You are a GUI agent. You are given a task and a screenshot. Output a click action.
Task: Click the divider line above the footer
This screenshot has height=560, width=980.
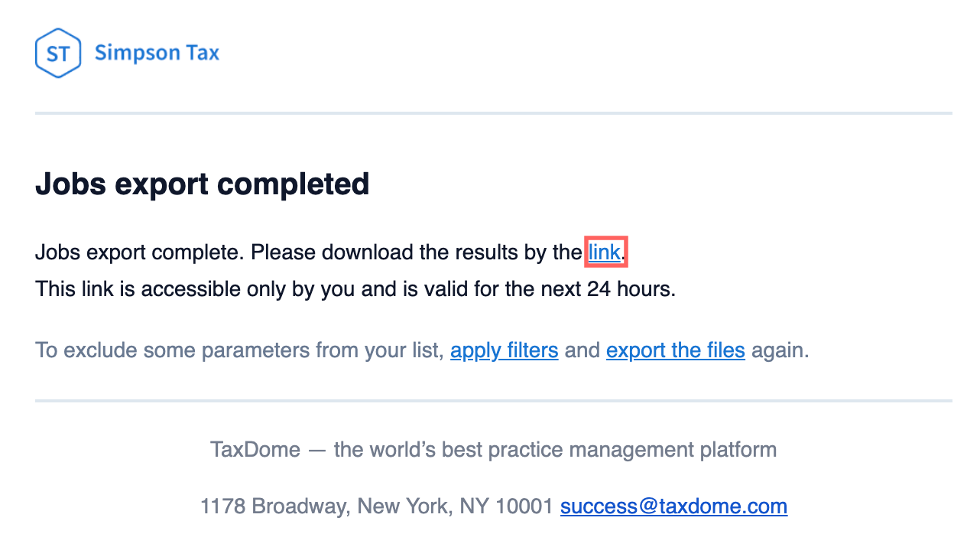(493, 400)
